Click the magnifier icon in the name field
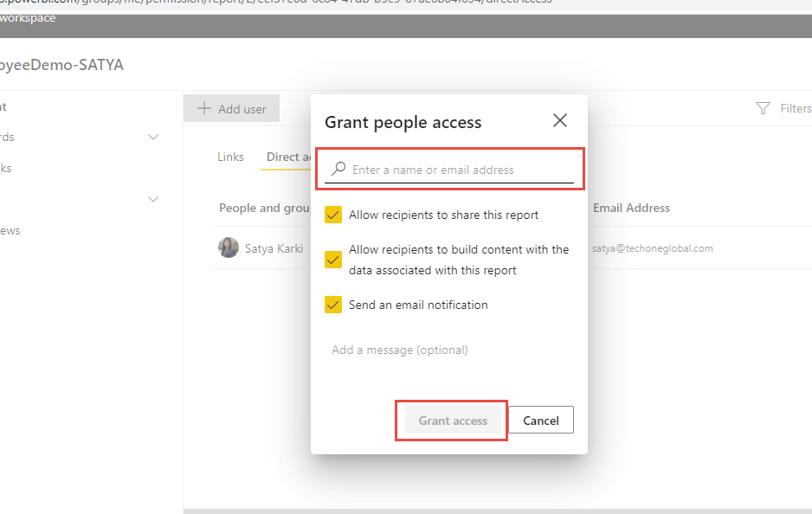This screenshot has width=812, height=514. 339,170
